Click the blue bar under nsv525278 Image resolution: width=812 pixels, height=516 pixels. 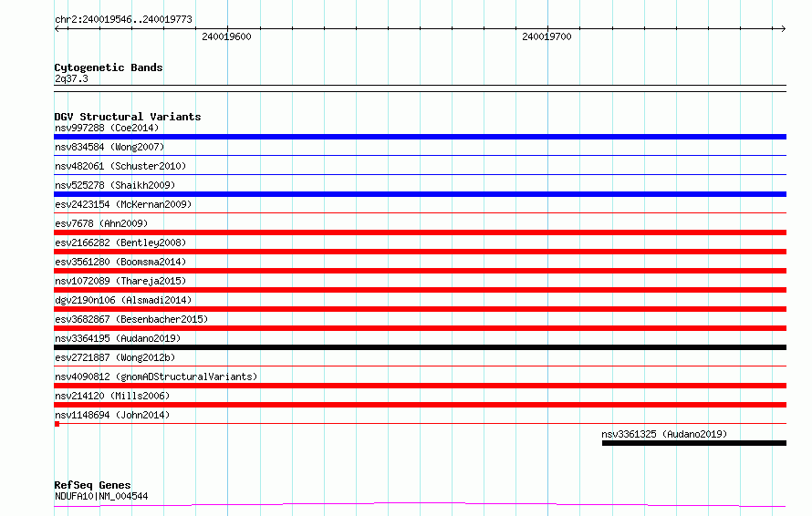[x=420, y=194]
